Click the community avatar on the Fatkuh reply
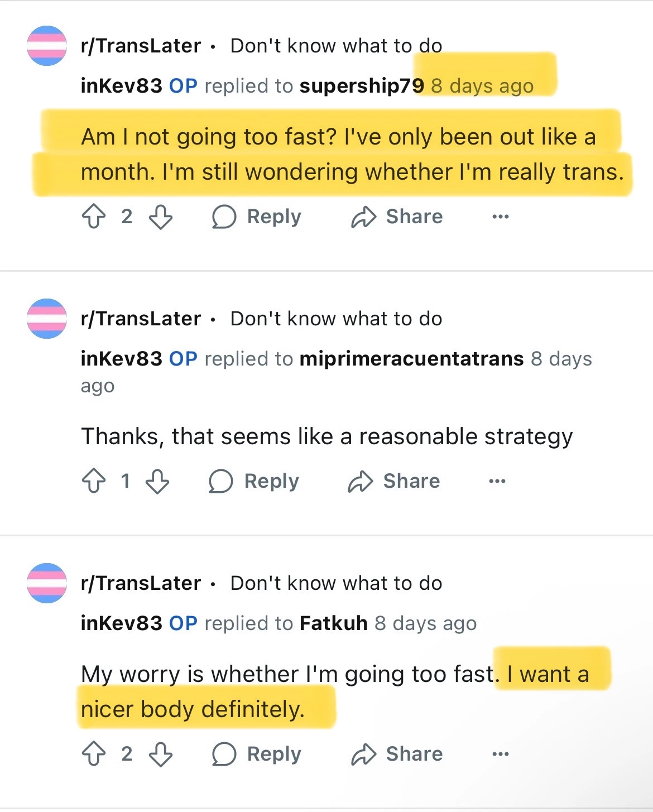 click(x=47, y=583)
